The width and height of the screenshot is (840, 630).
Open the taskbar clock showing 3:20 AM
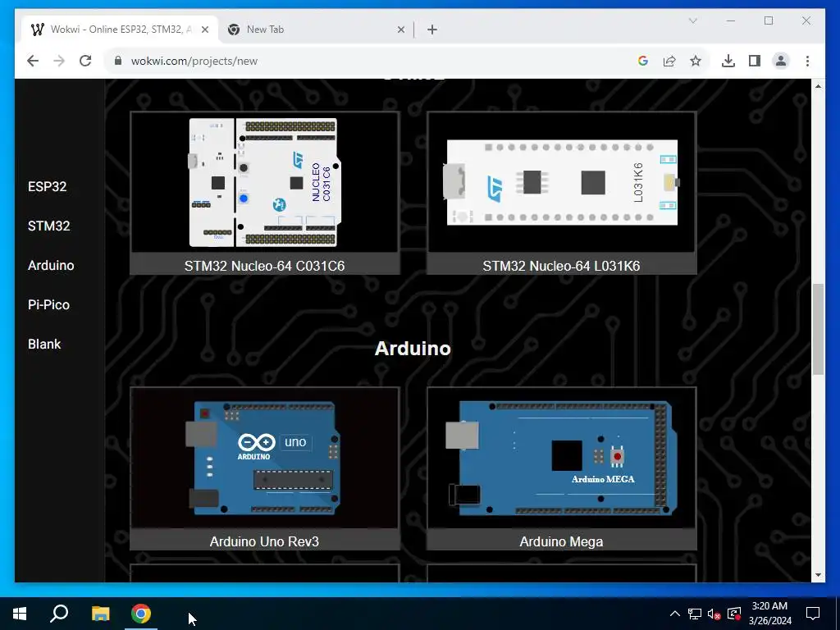(769, 614)
